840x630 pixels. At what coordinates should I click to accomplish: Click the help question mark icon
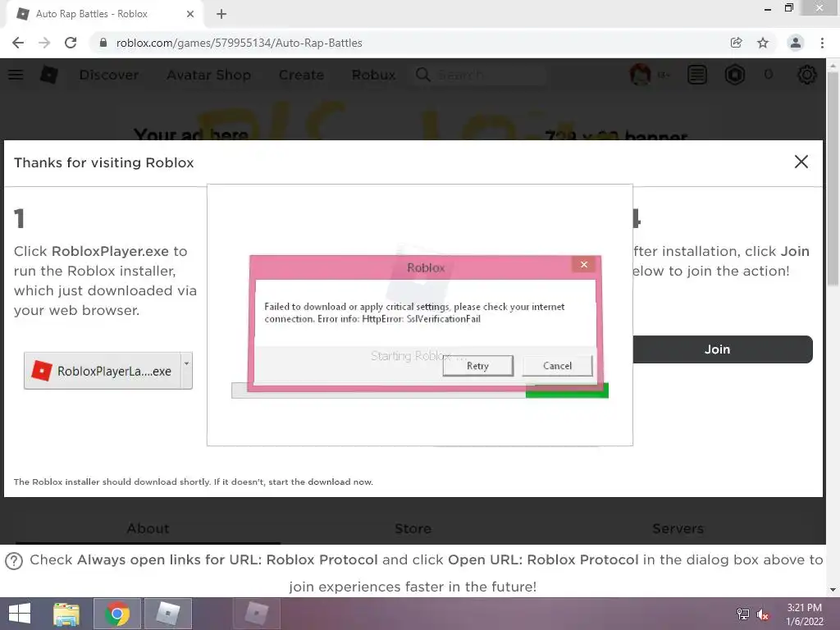14,561
